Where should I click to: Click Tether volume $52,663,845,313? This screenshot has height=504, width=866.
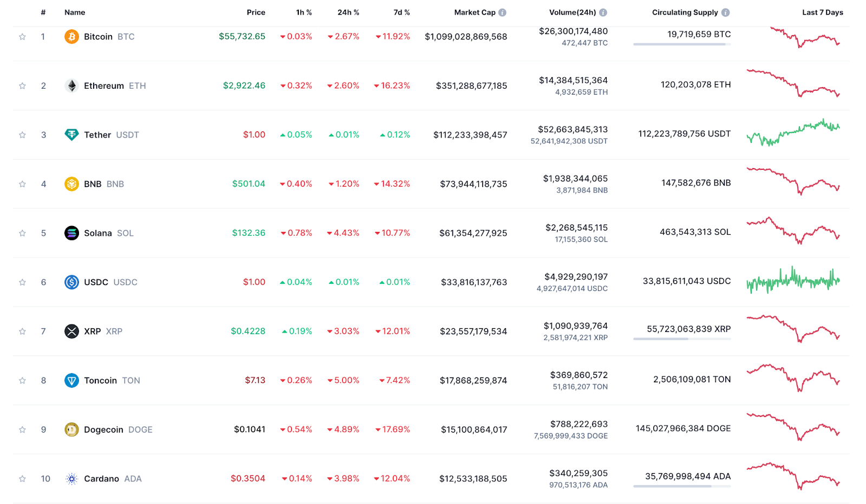[x=573, y=130]
